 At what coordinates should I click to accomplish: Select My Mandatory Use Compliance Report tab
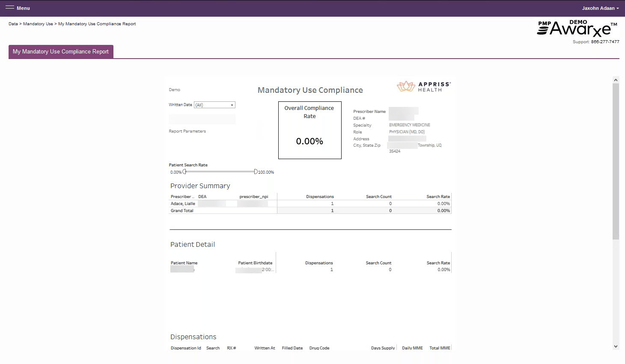[x=61, y=51]
